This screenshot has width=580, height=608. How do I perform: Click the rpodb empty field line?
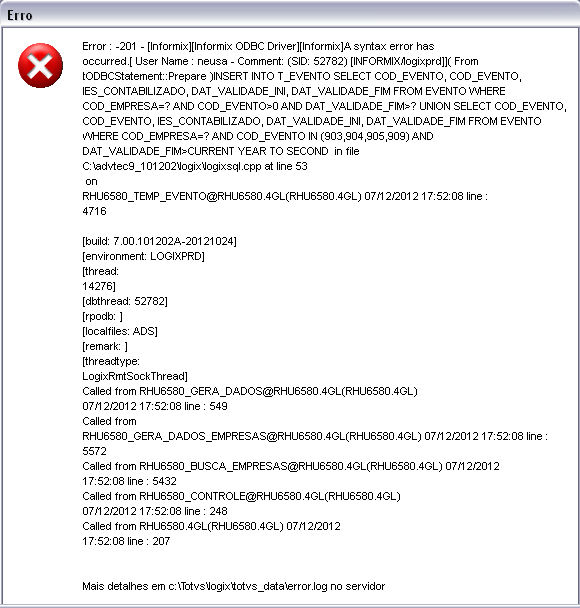(x=102, y=316)
